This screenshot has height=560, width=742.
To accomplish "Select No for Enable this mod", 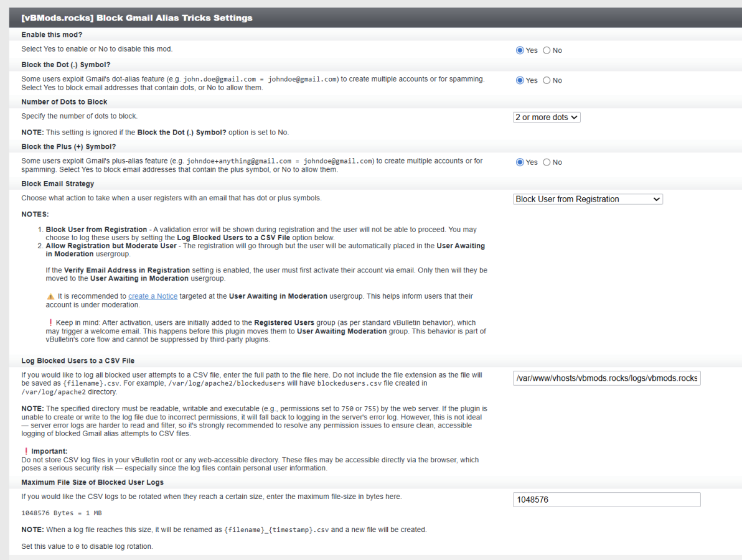I will (547, 50).
